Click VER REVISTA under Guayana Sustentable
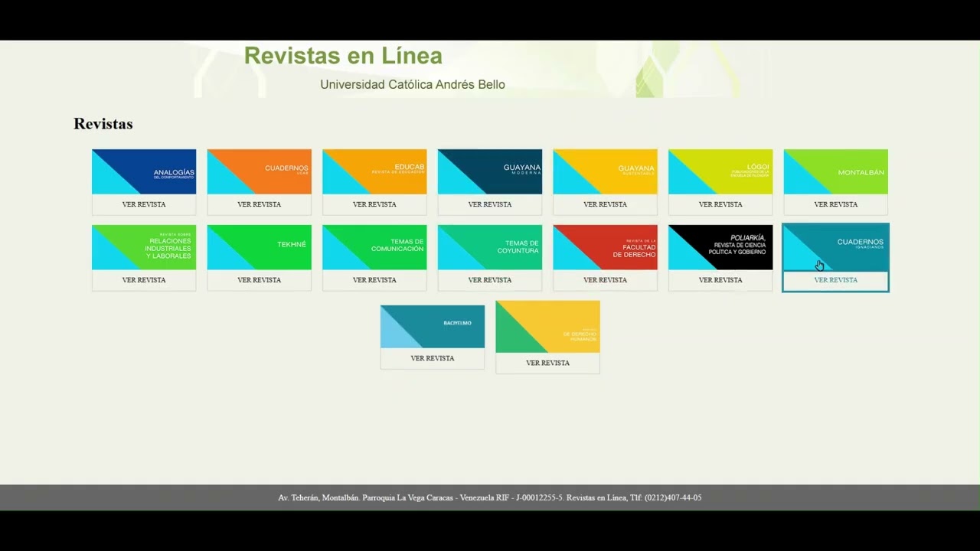Viewport: 980px width, 551px height. pyautogui.click(x=606, y=204)
